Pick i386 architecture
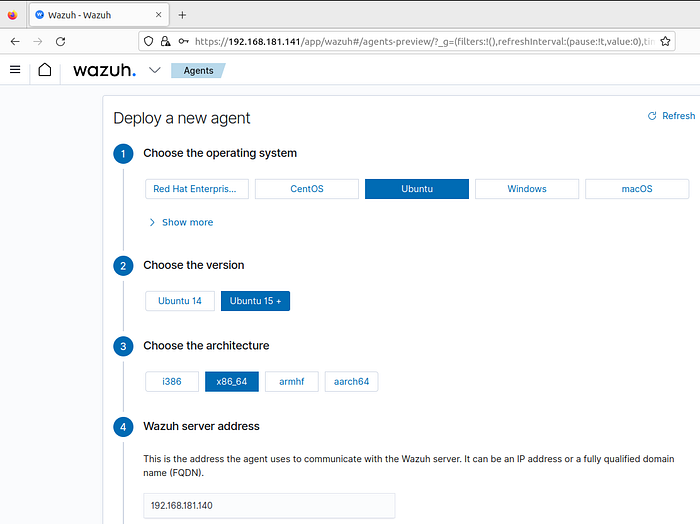 pos(172,382)
